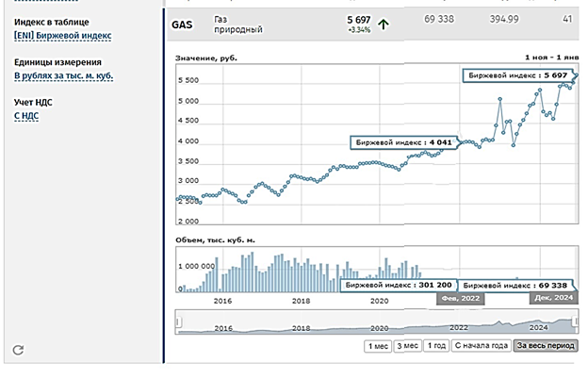Click the 69 338 volume value in table row
This screenshot has width=588, height=379.
[443, 18]
